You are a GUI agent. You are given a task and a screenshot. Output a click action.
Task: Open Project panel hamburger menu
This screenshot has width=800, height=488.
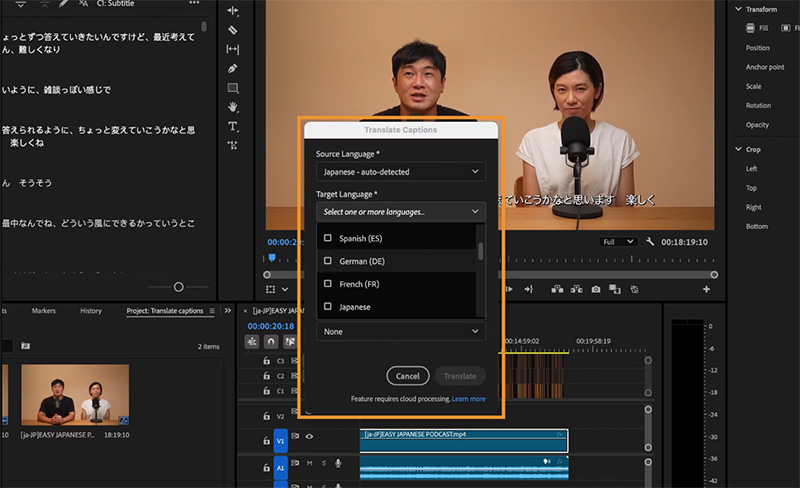click(x=212, y=310)
